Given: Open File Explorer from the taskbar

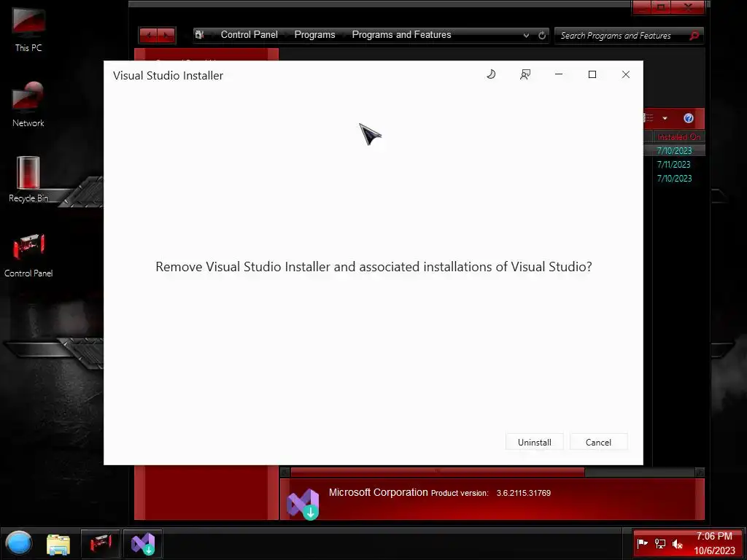Looking at the screenshot, I should click(58, 544).
